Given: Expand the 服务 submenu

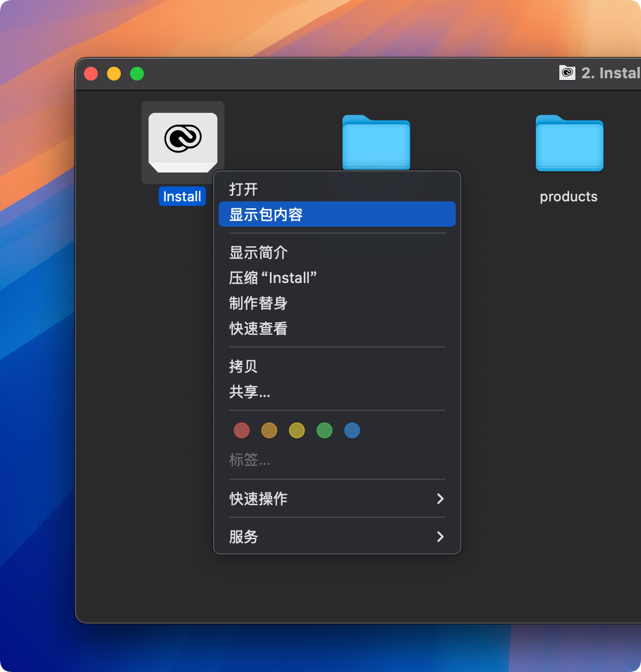Looking at the screenshot, I should click(x=337, y=537).
